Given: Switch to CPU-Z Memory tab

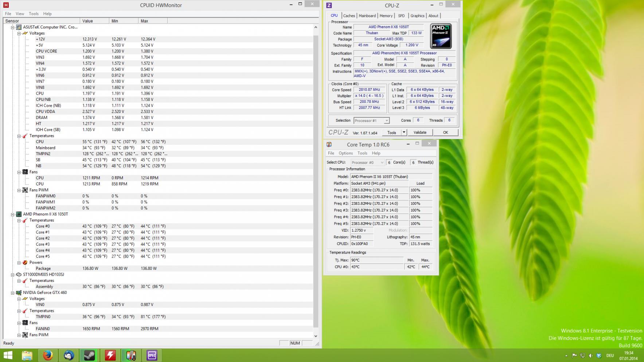Looking at the screenshot, I should coord(386,16).
